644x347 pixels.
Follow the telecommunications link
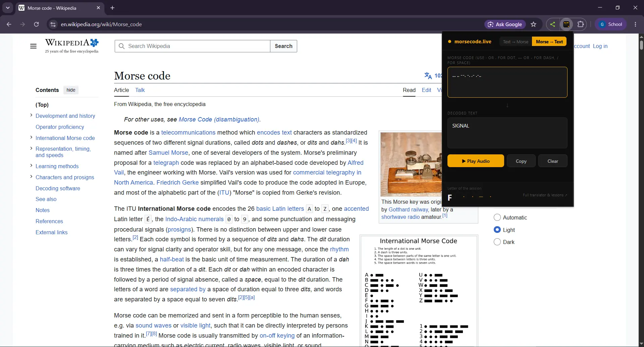click(x=188, y=133)
